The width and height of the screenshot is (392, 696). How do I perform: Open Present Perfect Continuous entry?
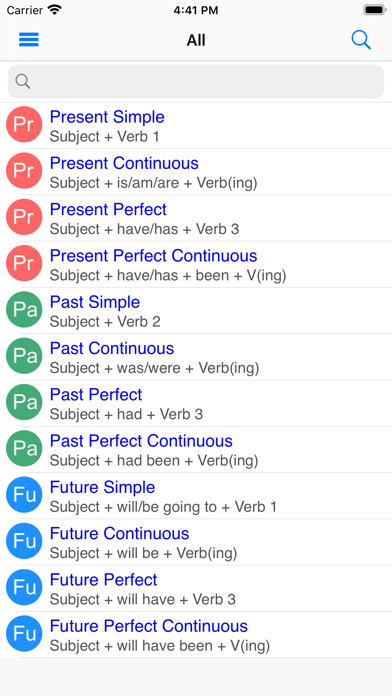[x=196, y=265]
